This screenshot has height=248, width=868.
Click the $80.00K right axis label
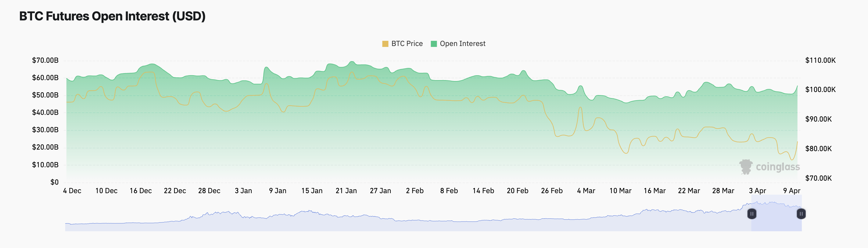tap(818, 149)
